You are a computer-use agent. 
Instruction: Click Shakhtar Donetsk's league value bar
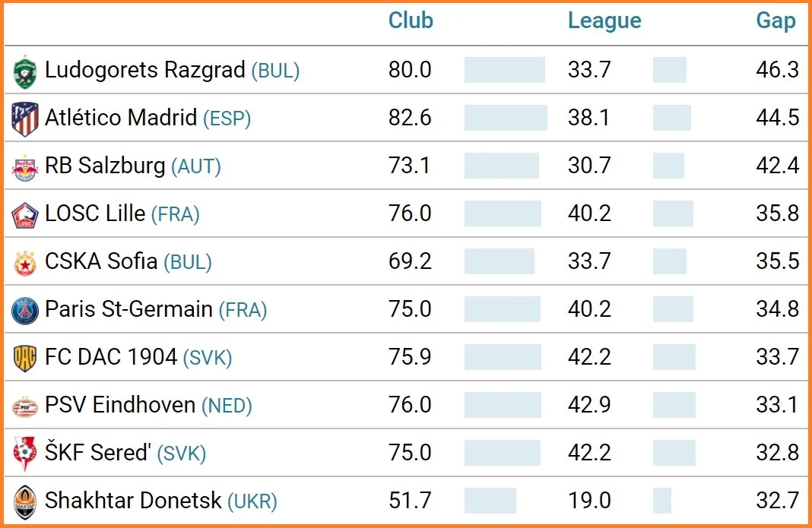click(661, 501)
